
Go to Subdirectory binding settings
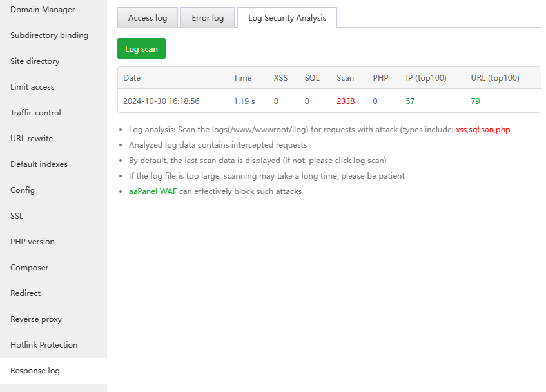[49, 35]
